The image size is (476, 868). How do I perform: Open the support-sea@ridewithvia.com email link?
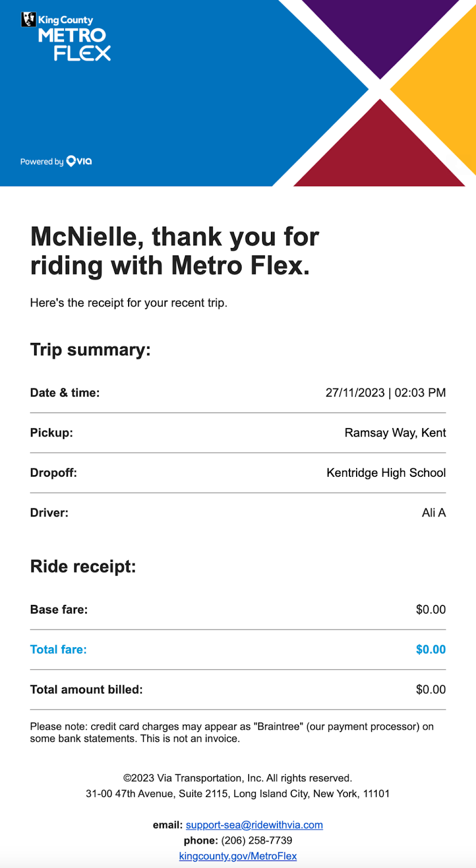(x=254, y=825)
